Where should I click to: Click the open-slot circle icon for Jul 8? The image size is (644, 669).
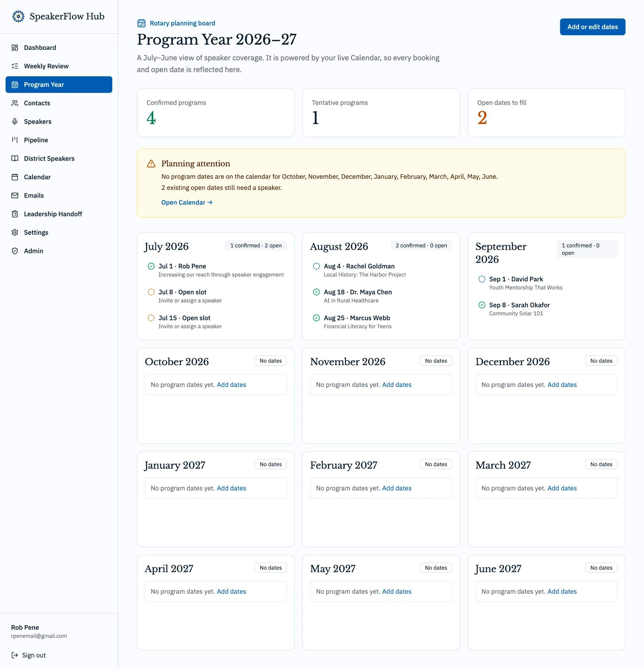pos(151,292)
